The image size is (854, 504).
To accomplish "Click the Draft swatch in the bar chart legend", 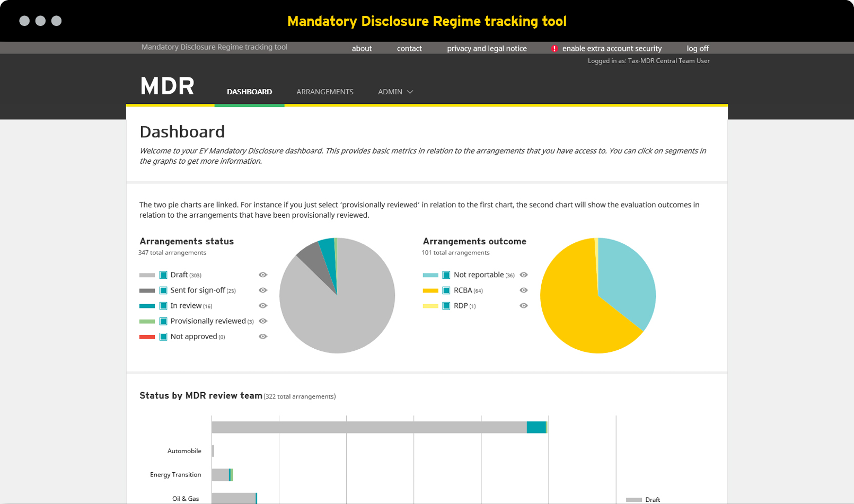I will pos(634,500).
